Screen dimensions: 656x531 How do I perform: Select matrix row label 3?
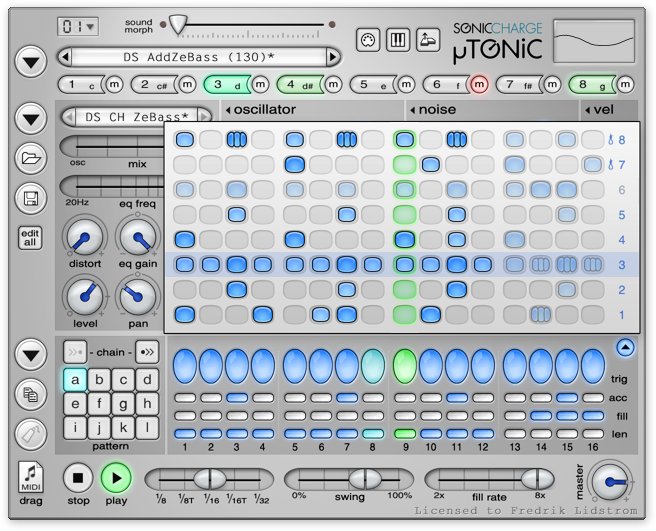(x=622, y=265)
